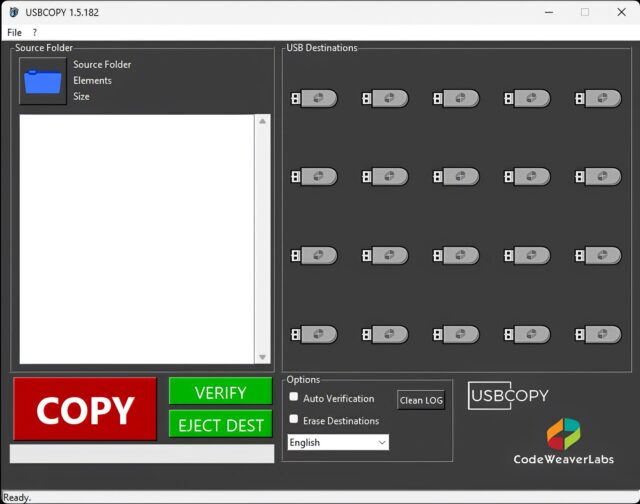Viewport: 640px width, 504px height.
Task: Click the Size label in Source Folder
Action: click(81, 96)
